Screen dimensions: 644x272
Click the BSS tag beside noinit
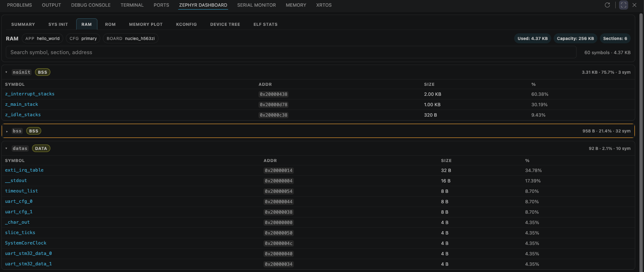[42, 72]
